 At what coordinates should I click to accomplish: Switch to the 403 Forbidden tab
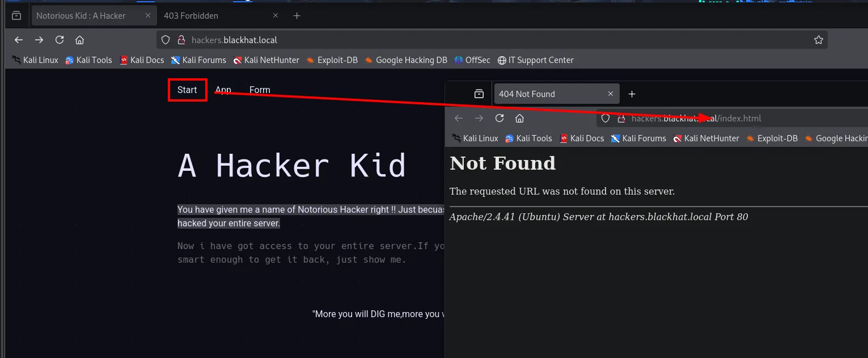[221, 16]
